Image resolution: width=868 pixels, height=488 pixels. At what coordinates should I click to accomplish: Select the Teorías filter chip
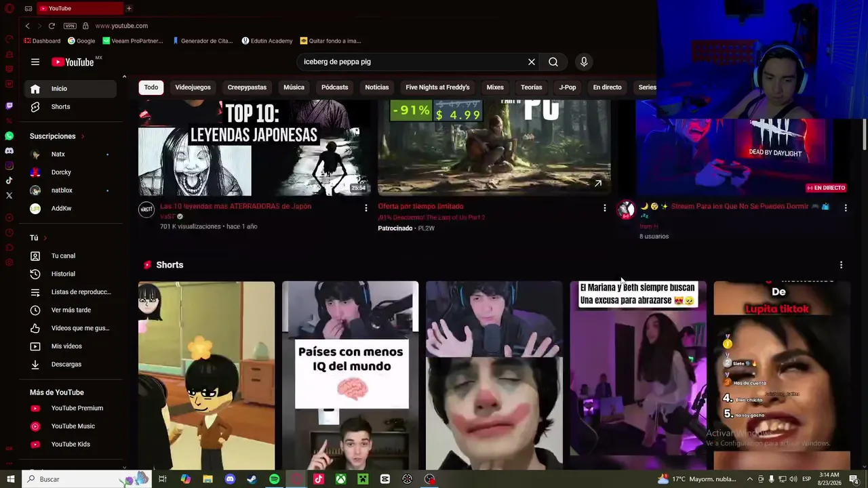coord(532,87)
